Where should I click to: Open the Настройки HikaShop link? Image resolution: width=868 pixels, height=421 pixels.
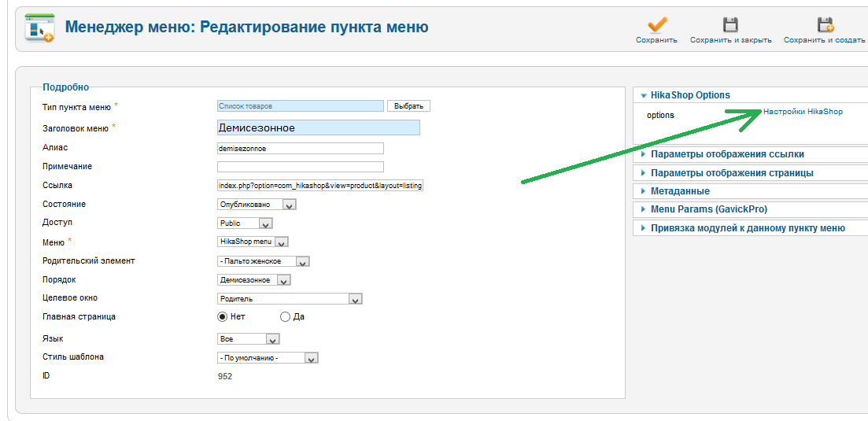[x=803, y=112]
